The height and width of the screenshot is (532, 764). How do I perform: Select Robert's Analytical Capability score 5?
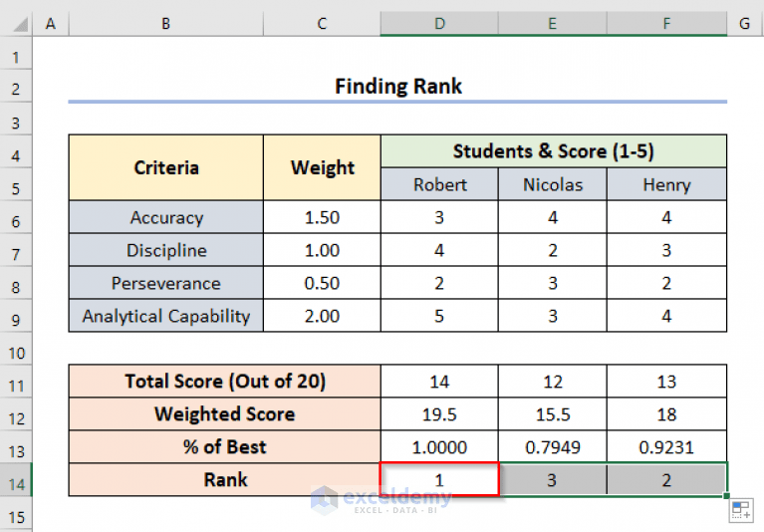439,316
